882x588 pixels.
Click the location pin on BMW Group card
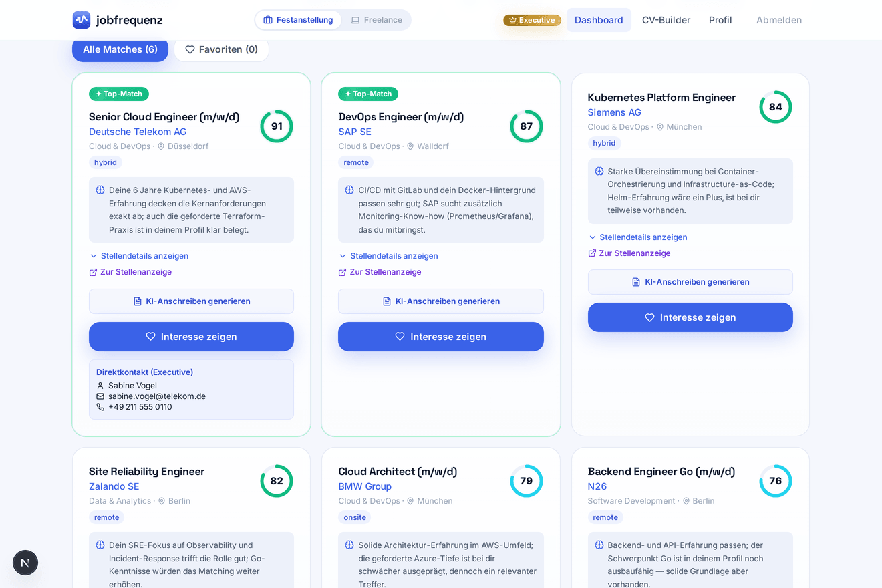410,501
